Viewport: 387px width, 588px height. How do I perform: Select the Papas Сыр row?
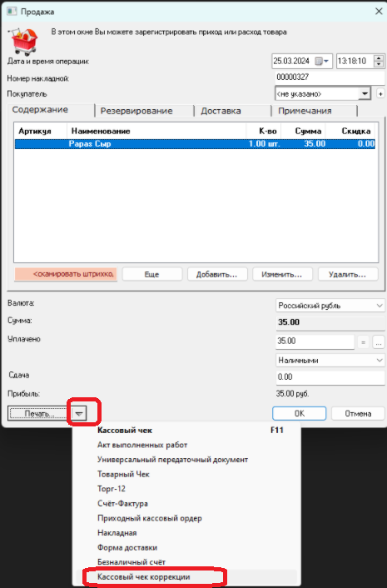195,143
